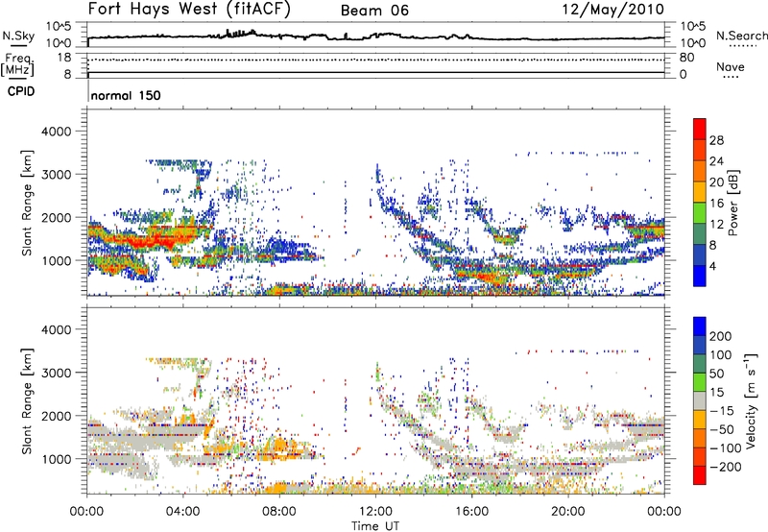Click the 08:00 time axis tick label
The width and height of the screenshot is (768, 532).
click(x=279, y=512)
